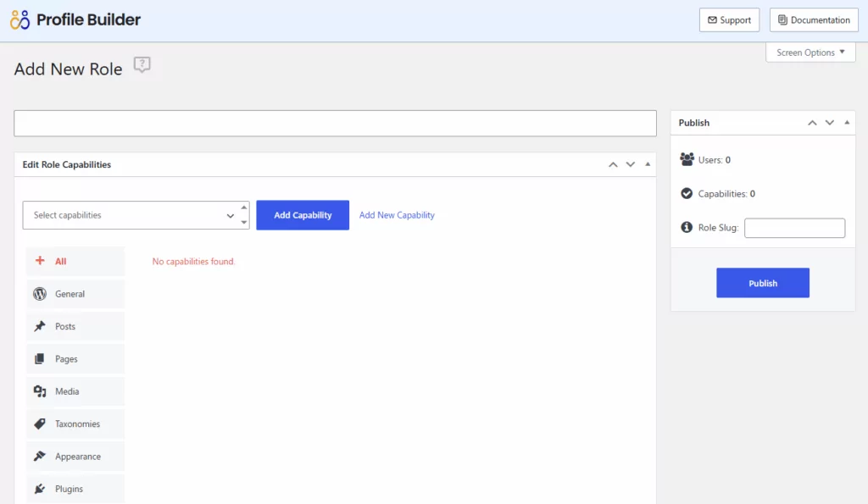The height and width of the screenshot is (504, 868).
Task: Focus the Role Slug input field
Action: pos(794,228)
